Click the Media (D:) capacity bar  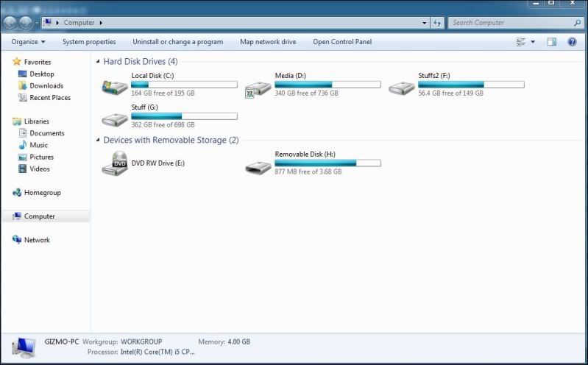coord(327,85)
